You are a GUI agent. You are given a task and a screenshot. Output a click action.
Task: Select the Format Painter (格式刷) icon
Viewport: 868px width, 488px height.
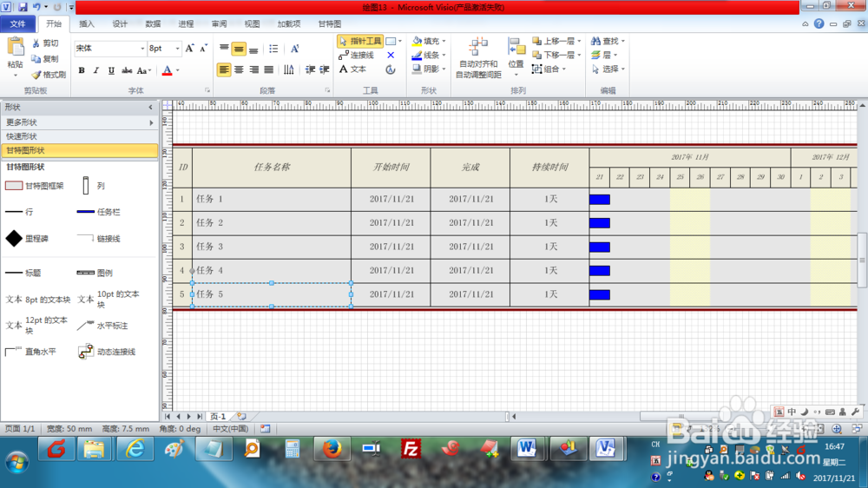[x=36, y=74]
